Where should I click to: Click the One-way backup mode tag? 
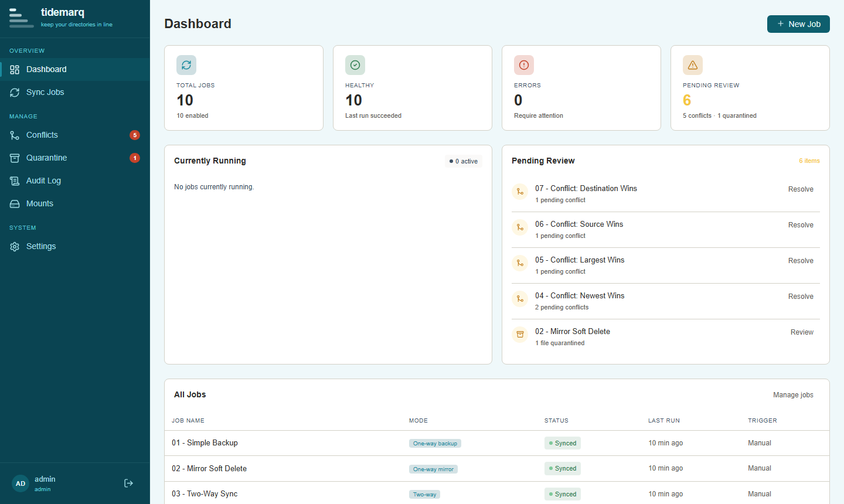435,444
